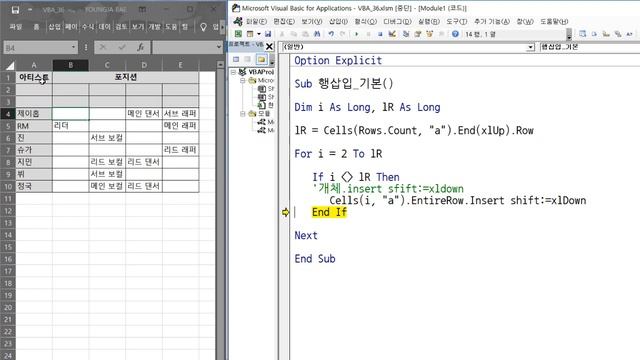Image resolution: width=640 pixels, height=360 pixels.
Task: Open the 파일(F) menu in VBA editor
Action: pos(256,21)
